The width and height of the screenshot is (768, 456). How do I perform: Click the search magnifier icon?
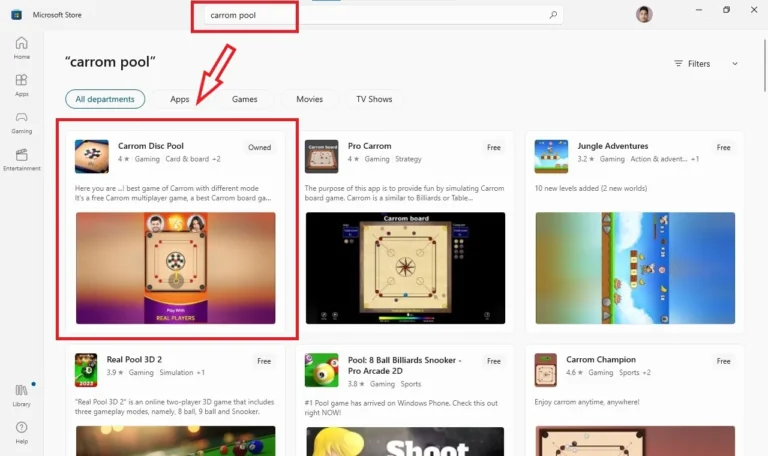553,15
